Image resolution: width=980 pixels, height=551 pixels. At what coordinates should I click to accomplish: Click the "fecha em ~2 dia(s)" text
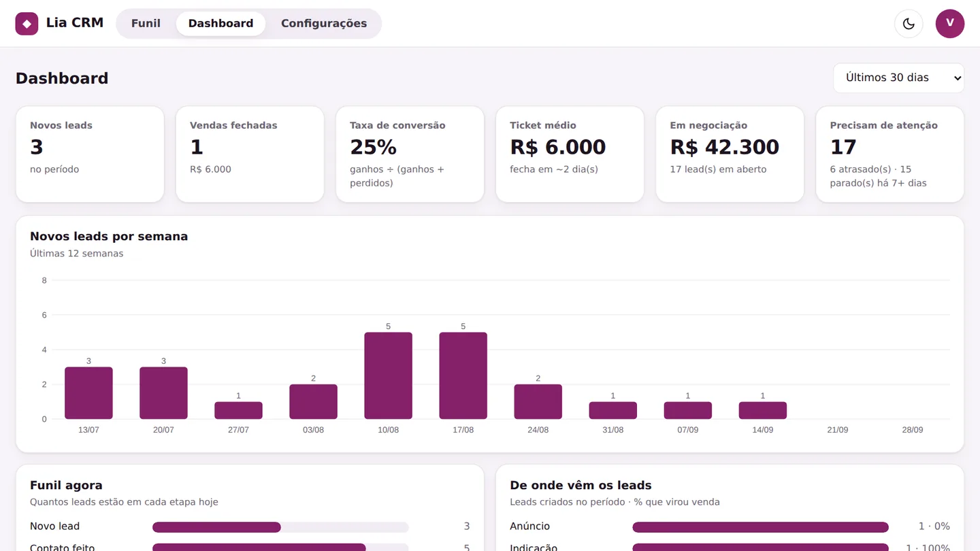click(x=554, y=169)
